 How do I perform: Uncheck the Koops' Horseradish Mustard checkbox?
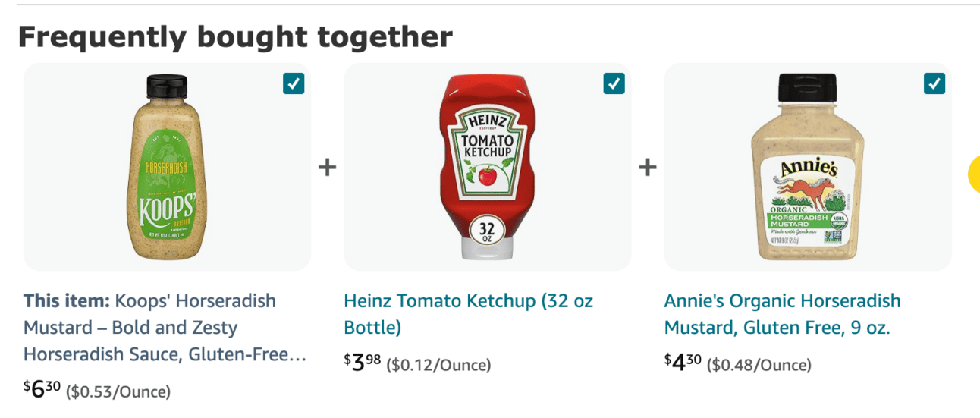point(294,83)
